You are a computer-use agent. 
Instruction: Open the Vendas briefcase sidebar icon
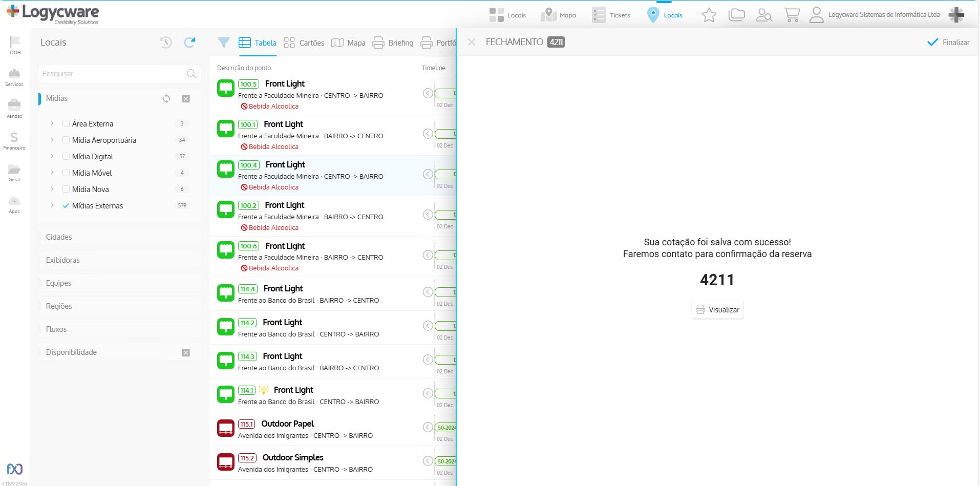14,109
